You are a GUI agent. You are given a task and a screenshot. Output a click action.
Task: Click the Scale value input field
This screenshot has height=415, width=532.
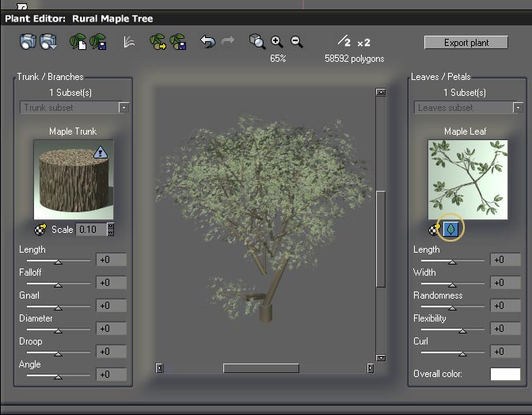pos(90,230)
